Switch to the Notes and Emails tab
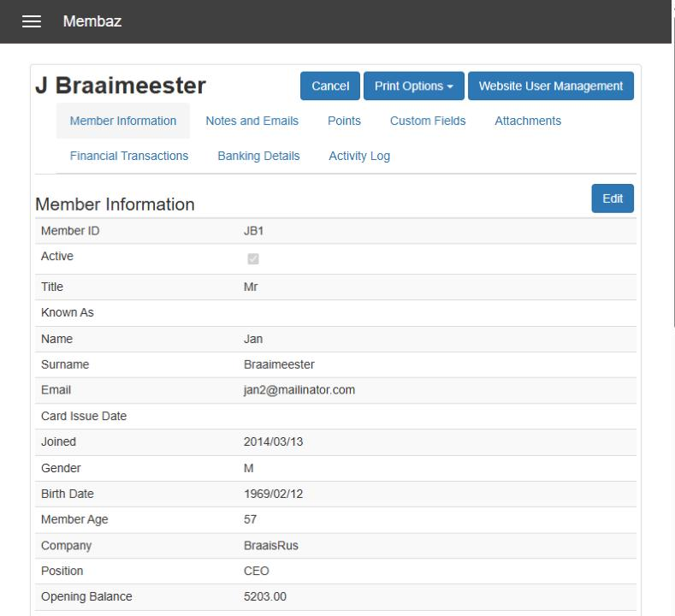This screenshot has height=616, width=675. [x=252, y=121]
